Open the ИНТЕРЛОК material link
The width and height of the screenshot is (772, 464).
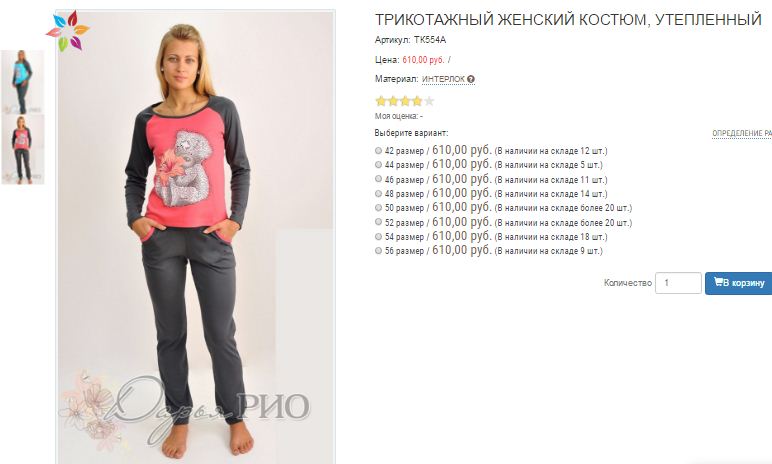tap(443, 79)
